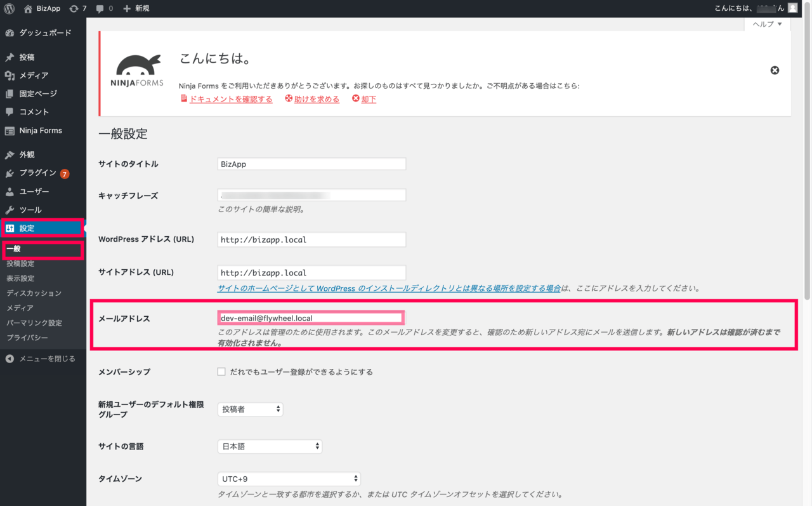Enable だれでもユーザー登録 checkbox
The image size is (812, 506).
(221, 371)
